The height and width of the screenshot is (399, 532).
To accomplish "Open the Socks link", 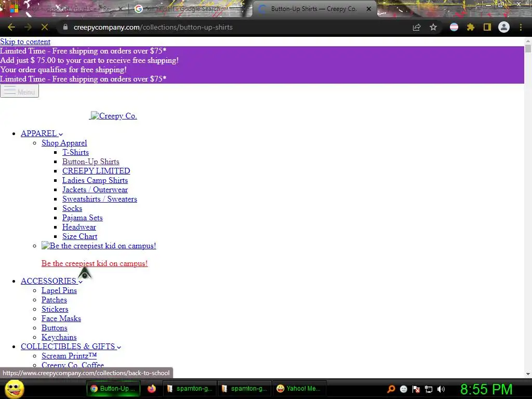I will point(72,208).
